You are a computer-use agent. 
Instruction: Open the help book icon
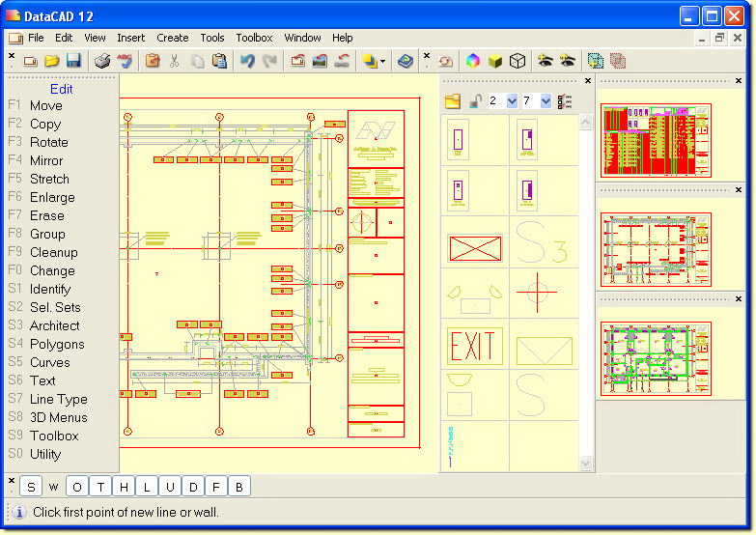pos(406,61)
